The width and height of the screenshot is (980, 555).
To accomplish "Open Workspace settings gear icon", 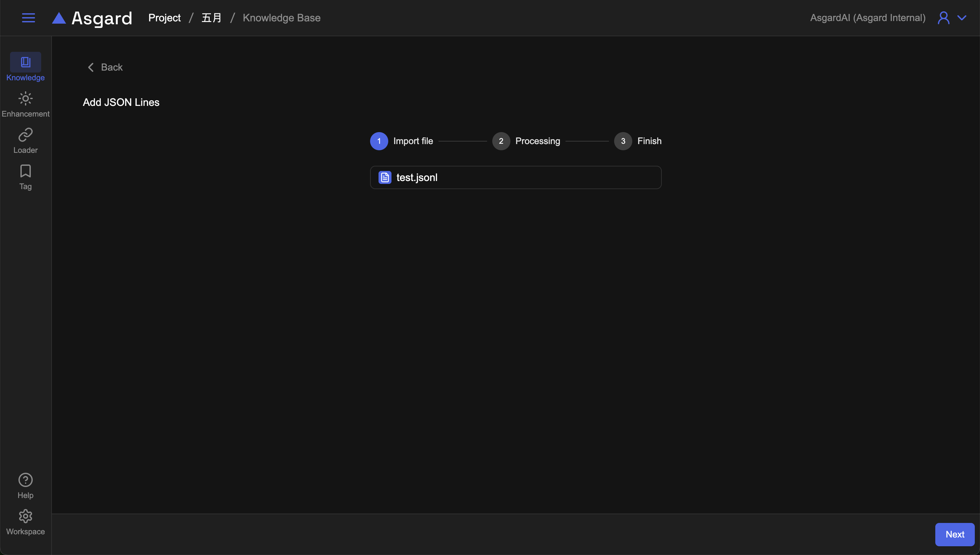I will 25,516.
